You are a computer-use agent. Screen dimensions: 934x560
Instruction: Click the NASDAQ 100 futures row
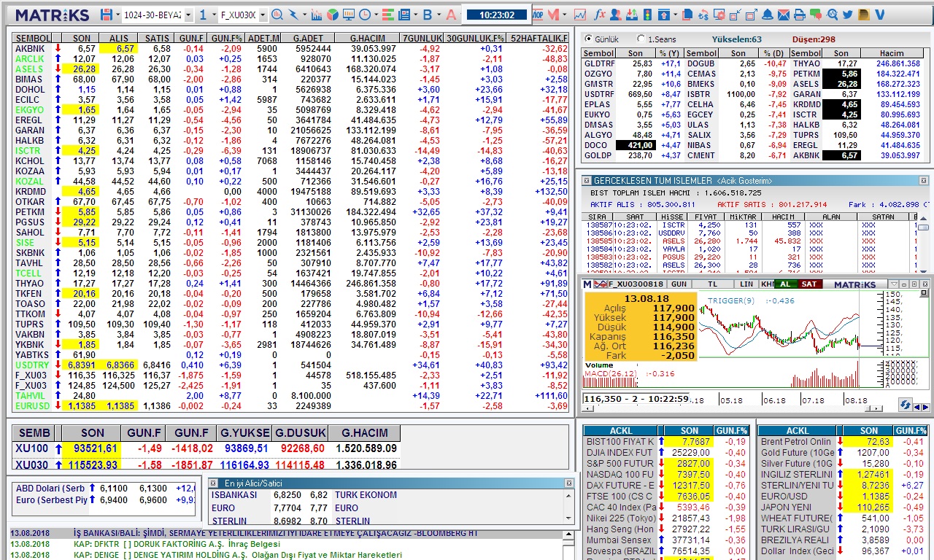click(x=667, y=475)
